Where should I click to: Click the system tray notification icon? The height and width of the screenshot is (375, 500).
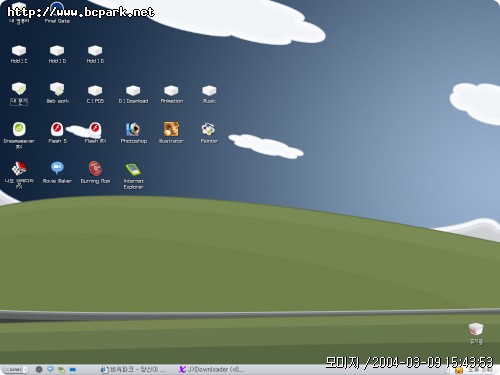[459, 370]
